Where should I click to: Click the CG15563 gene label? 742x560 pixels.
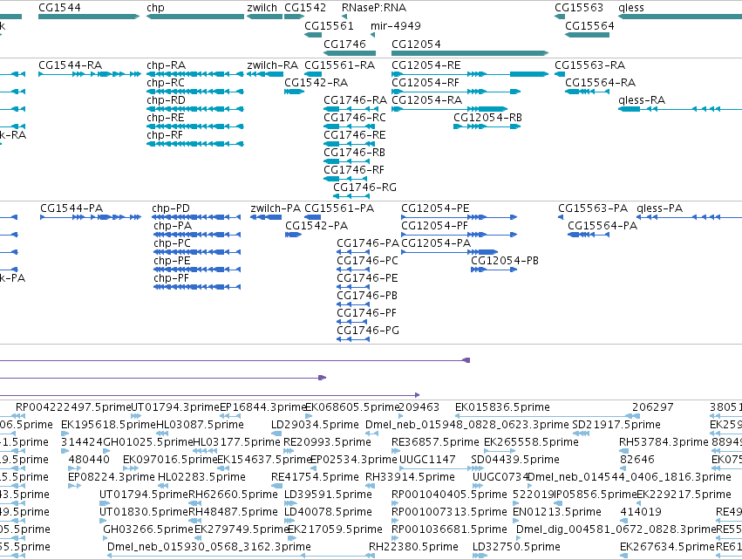pos(579,8)
